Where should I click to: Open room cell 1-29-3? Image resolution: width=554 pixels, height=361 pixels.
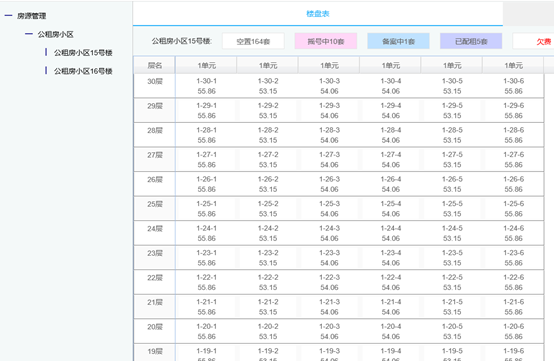tap(329, 111)
